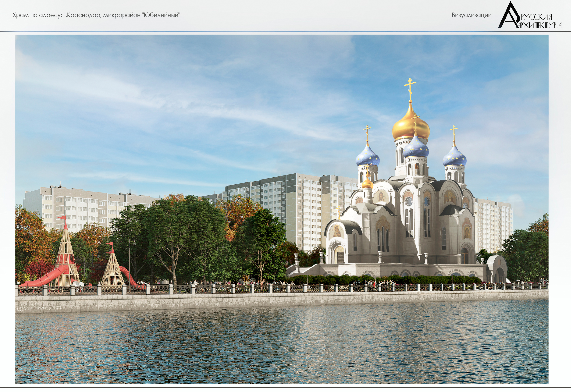
Task: Click the Визуализации heading text
Action: pyautogui.click(x=471, y=15)
